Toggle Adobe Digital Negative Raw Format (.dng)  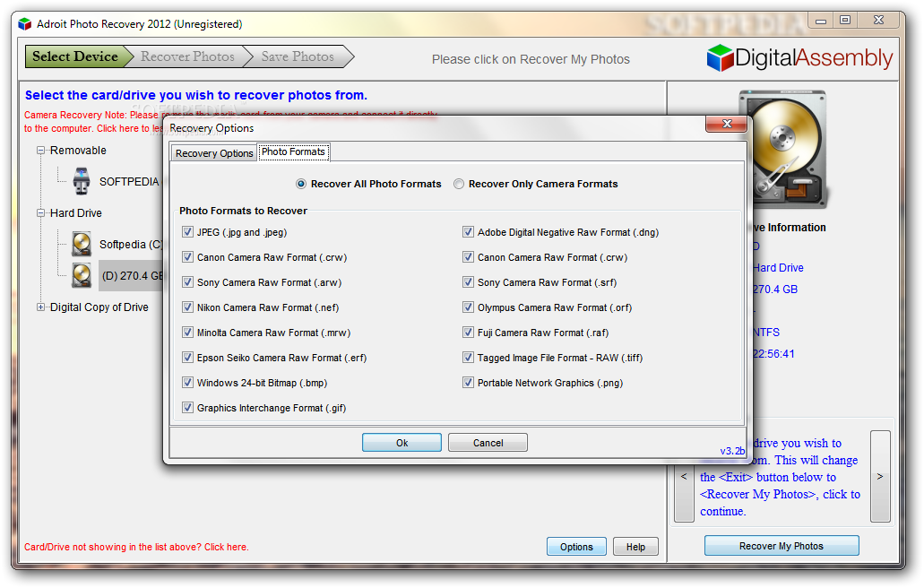click(x=468, y=232)
